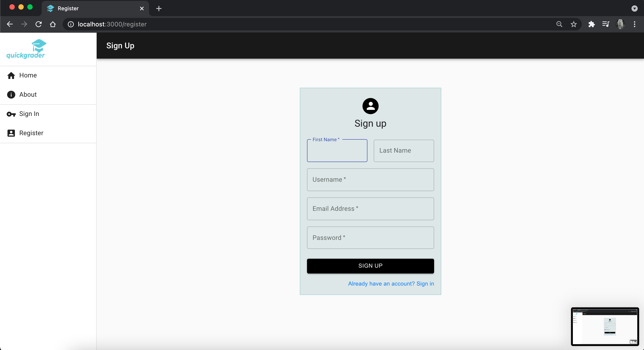The image size is (644, 350).
Task: Click the Register badge icon in sidebar
Action: [x=11, y=133]
